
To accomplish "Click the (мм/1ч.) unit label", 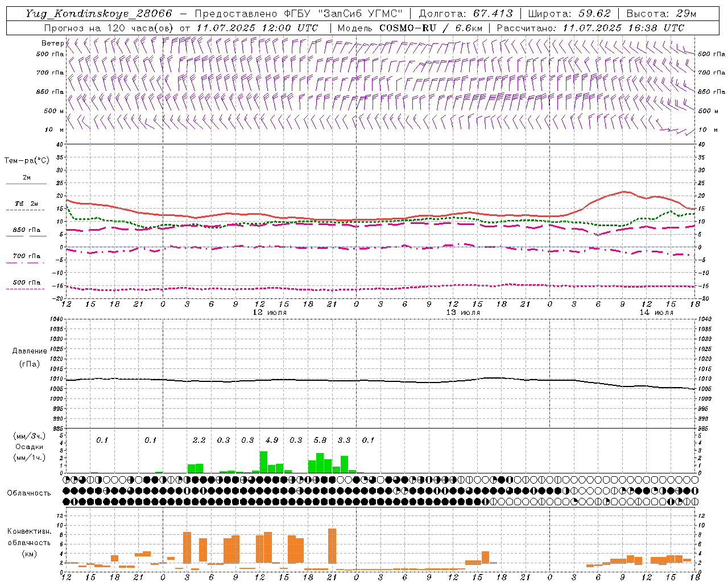I will [29, 458].
